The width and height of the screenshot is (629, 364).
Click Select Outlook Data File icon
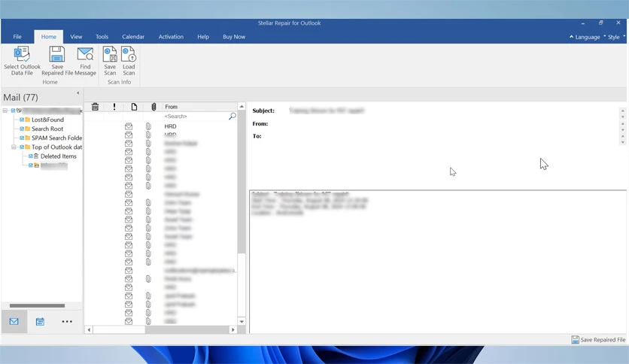pos(22,54)
